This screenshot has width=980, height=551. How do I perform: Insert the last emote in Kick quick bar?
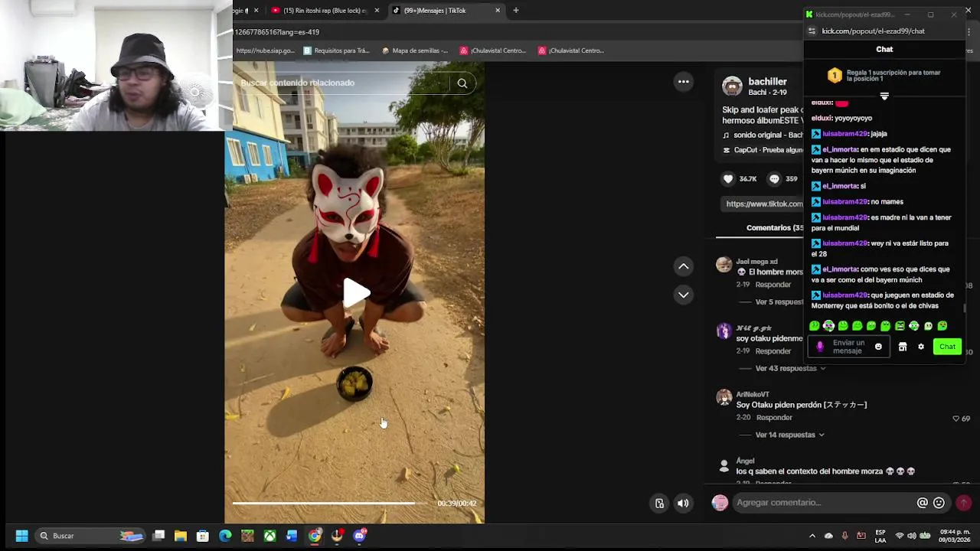942,326
